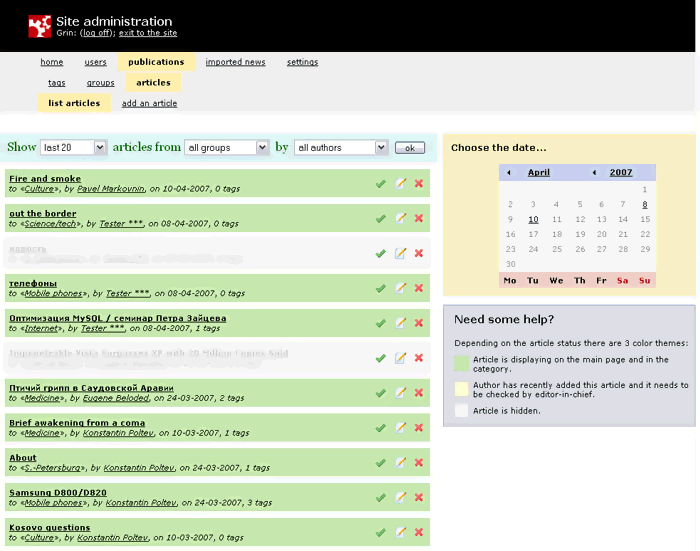The height and width of the screenshot is (551, 700).
Task: Click edit icon for 'телефоны' article
Action: click(400, 288)
